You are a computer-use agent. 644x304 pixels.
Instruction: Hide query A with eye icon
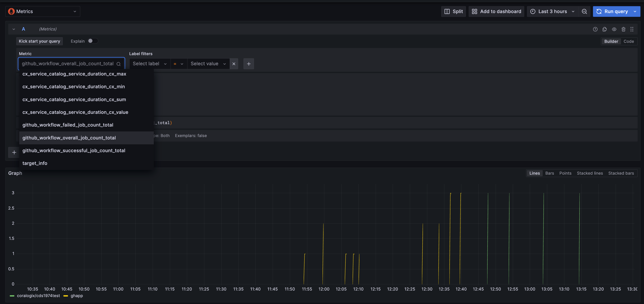(614, 29)
